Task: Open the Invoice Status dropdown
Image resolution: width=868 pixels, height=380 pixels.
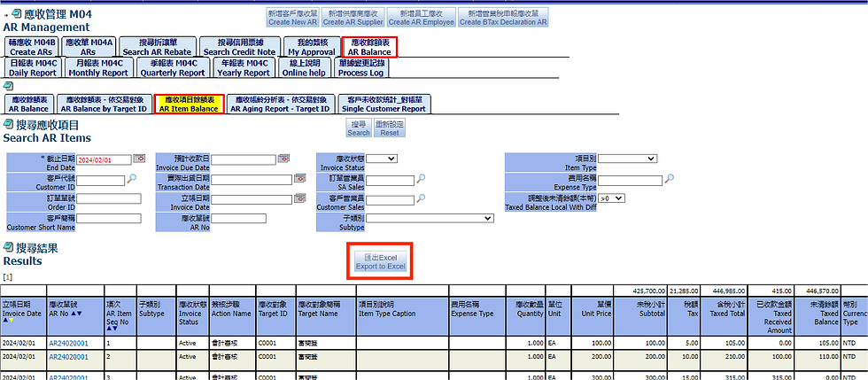Action: point(382,159)
